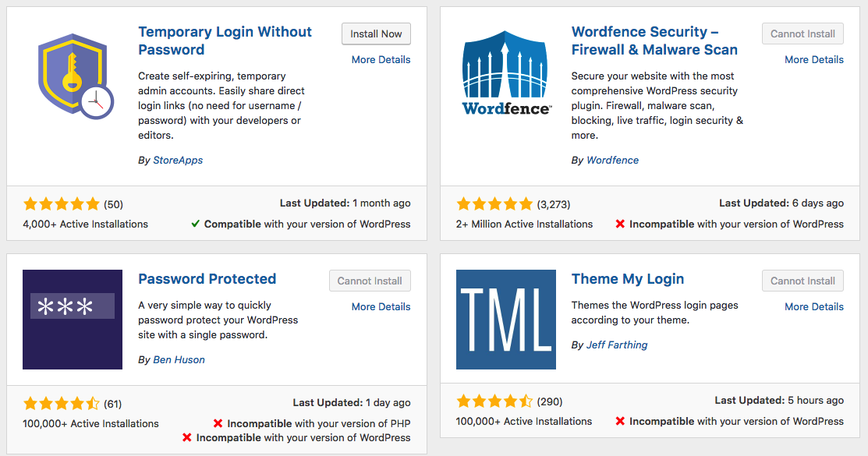Viewport: 868px width, 456px height.
Task: Install Temporary Login Without Password now
Action: pyautogui.click(x=376, y=34)
